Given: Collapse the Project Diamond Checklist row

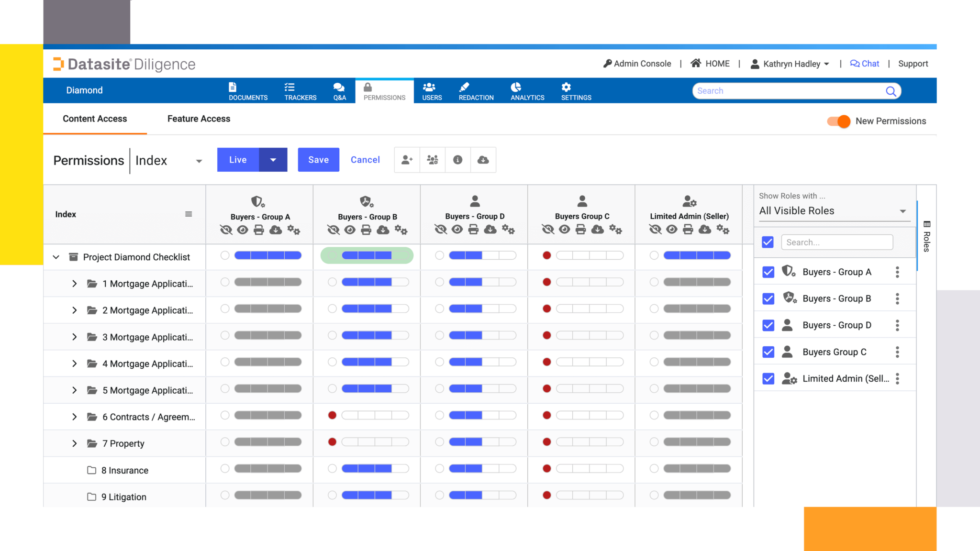Looking at the screenshot, I should point(56,257).
